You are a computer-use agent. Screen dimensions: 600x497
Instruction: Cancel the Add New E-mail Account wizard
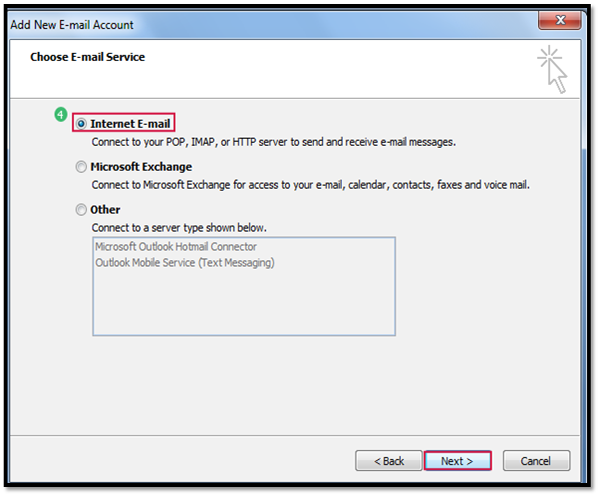coord(536,461)
